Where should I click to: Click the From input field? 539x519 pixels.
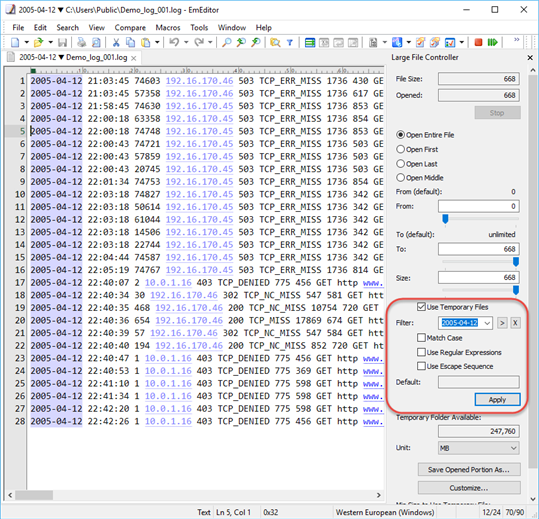tap(478, 206)
